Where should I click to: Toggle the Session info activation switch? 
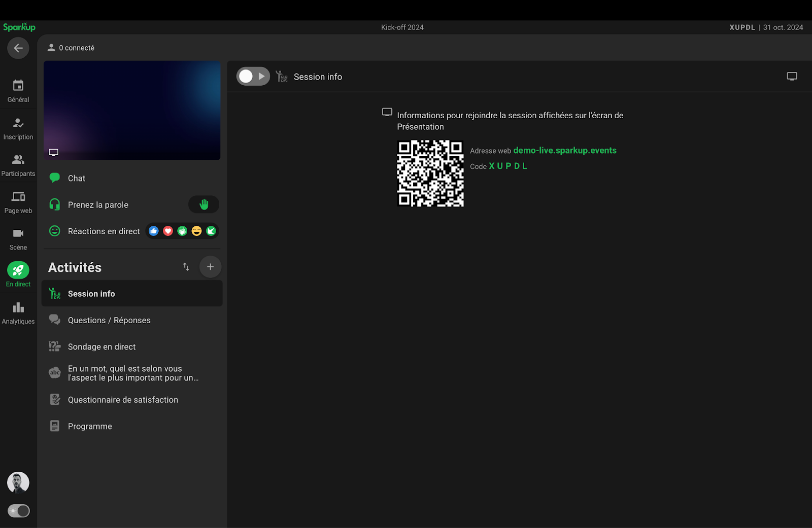tap(253, 77)
